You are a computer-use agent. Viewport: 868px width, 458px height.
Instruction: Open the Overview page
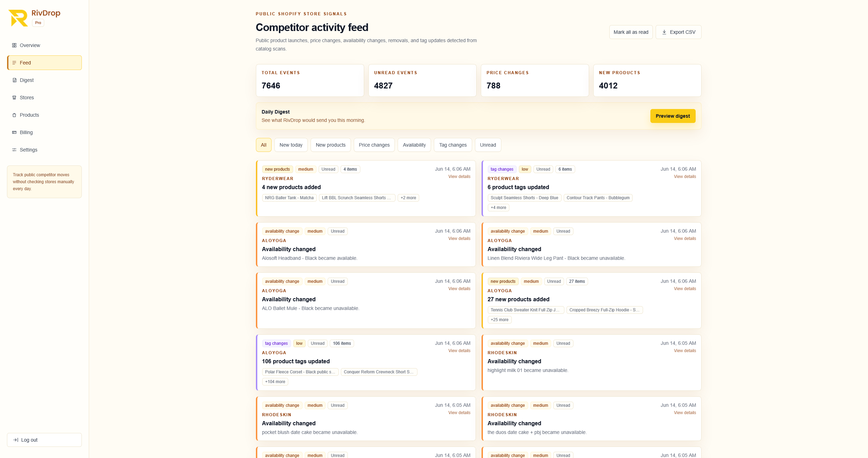point(44,45)
